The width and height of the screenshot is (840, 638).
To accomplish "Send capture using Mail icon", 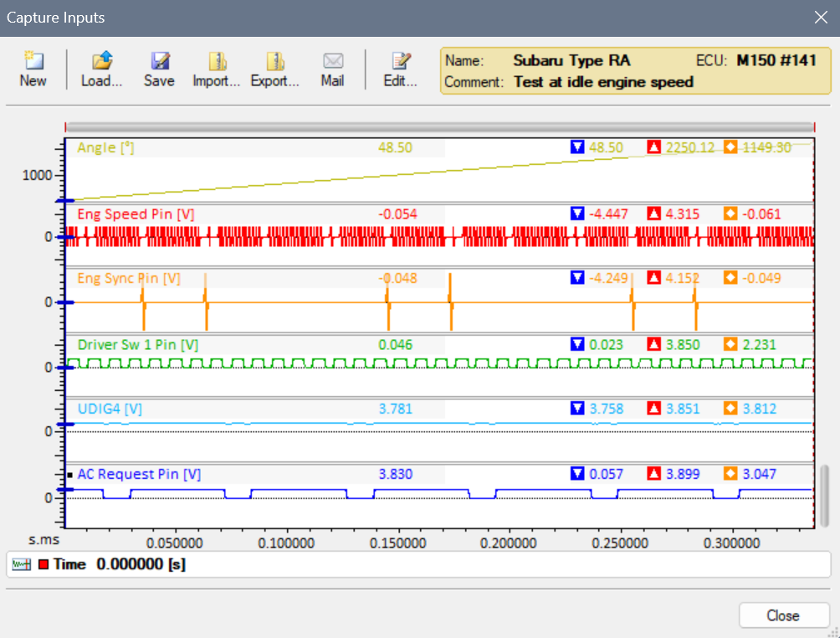I will [x=332, y=62].
